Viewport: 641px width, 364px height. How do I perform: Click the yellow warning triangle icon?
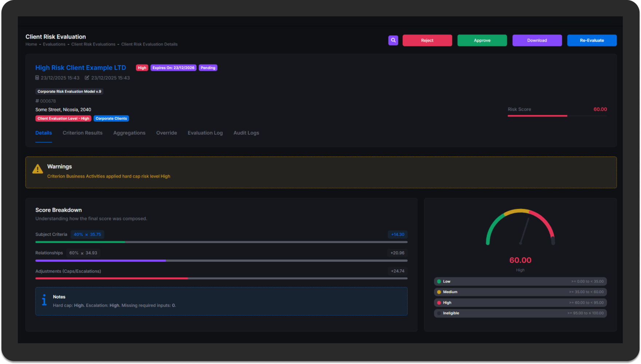(37, 169)
